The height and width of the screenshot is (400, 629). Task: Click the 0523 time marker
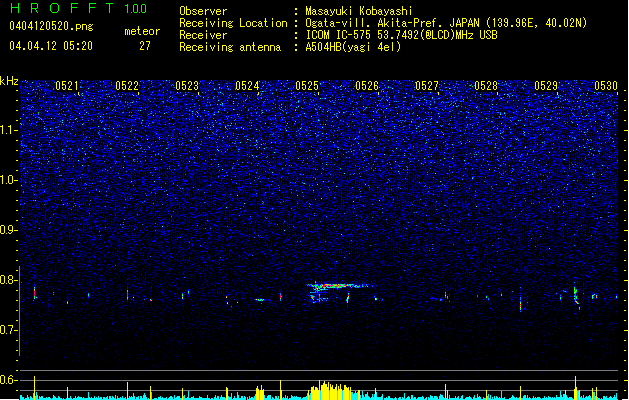click(x=187, y=86)
